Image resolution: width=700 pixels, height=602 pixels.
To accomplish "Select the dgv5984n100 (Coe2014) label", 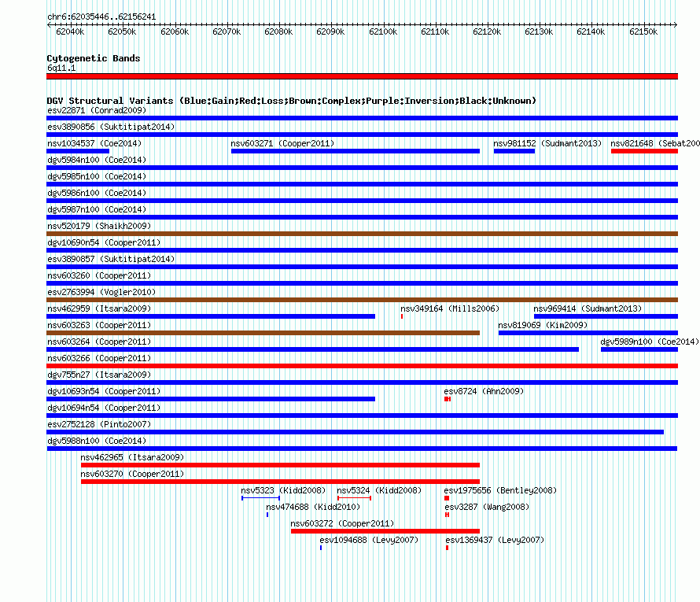I will pyautogui.click(x=97, y=160).
